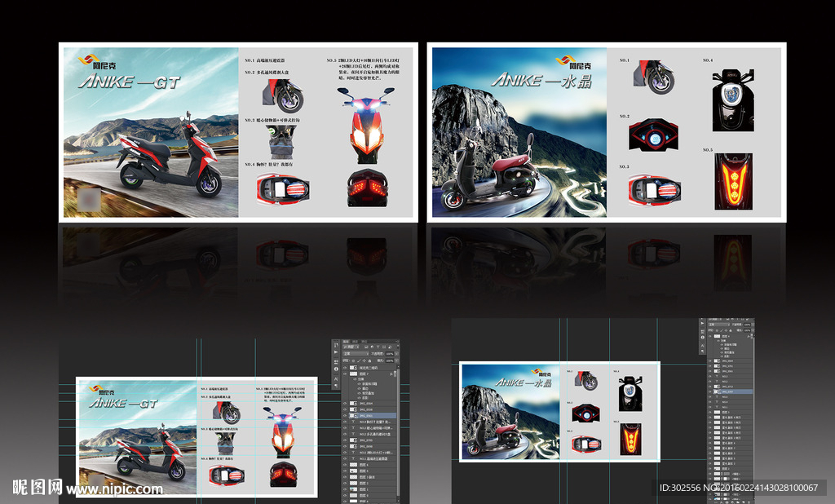Click the fill 100% field in GT layers panel
Image resolution: width=835 pixels, height=504 pixels.
[x=390, y=360]
